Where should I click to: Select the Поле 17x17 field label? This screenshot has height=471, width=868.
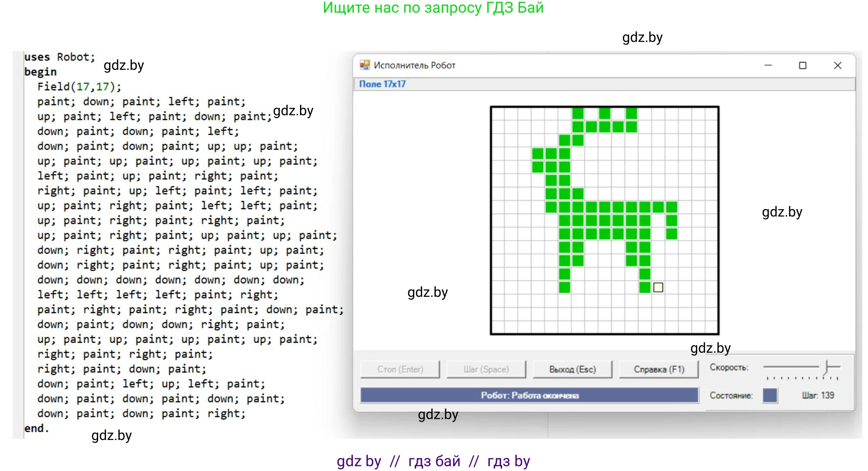point(382,84)
